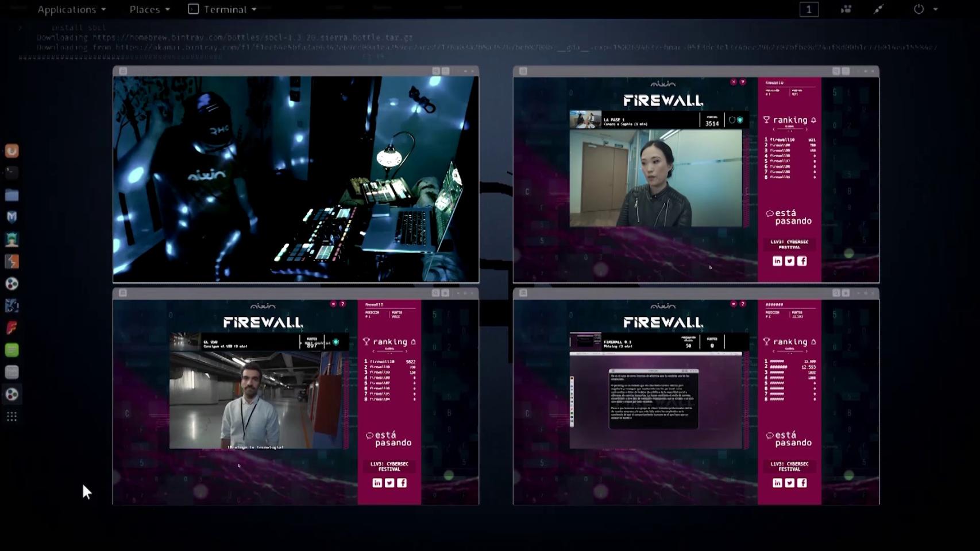Open the Terminal app menu in top bar
Screen dimensions: 980x551
click(222, 9)
